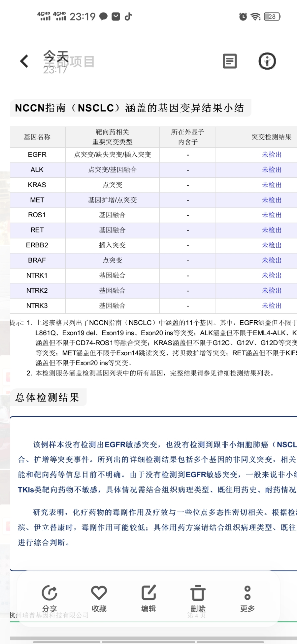Image resolution: width=297 pixels, height=644 pixels.
Task: Tap the status bar clock 23:19
Action: click(82, 17)
